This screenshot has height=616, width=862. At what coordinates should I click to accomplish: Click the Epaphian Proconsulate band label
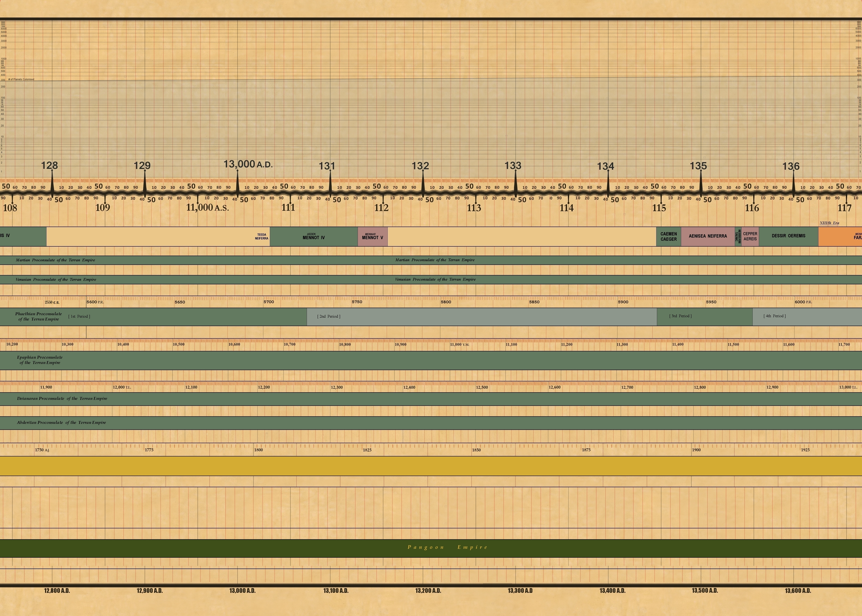[40, 360]
